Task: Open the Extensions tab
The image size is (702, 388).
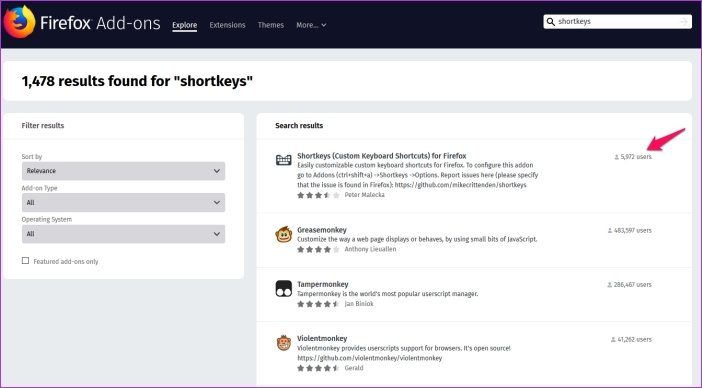Action: [227, 25]
